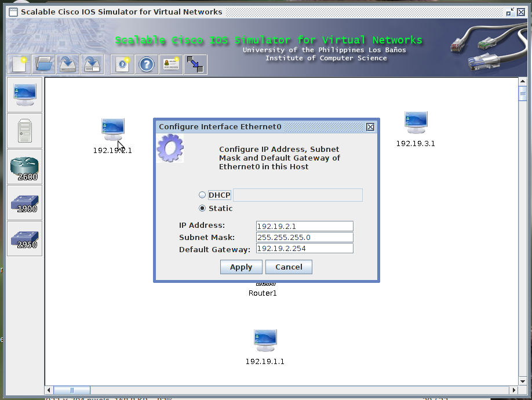This screenshot has height=400, width=532.
Task: Click the horizontal scrollbar right arrow
Action: pos(514,390)
